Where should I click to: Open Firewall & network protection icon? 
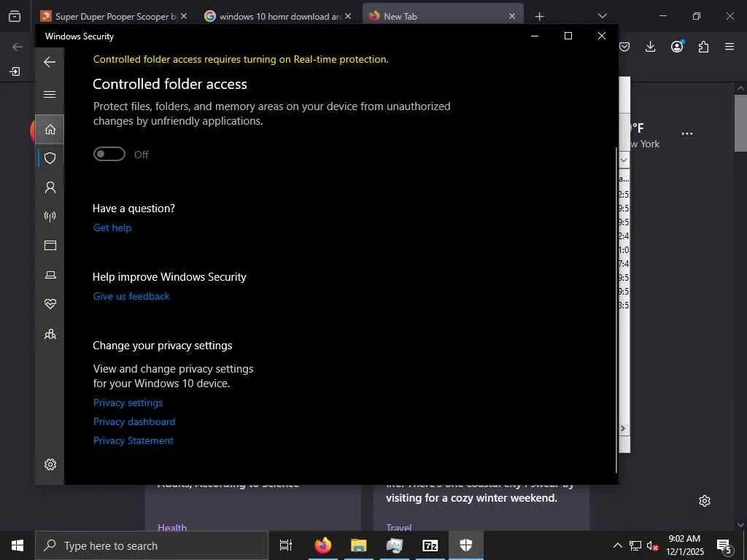[x=50, y=216]
